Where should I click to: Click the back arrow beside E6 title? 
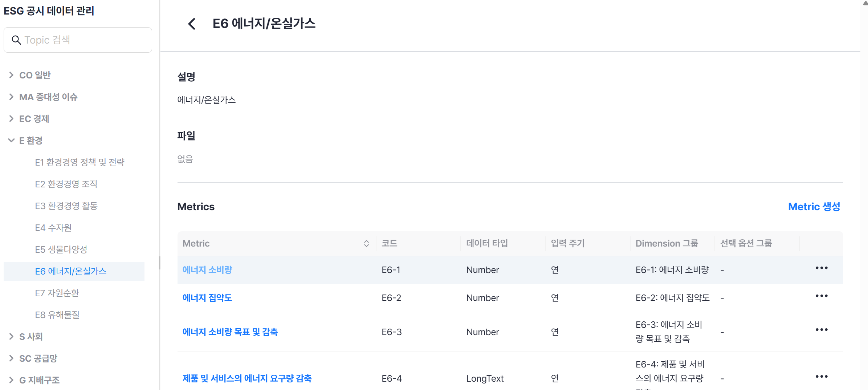pos(192,24)
